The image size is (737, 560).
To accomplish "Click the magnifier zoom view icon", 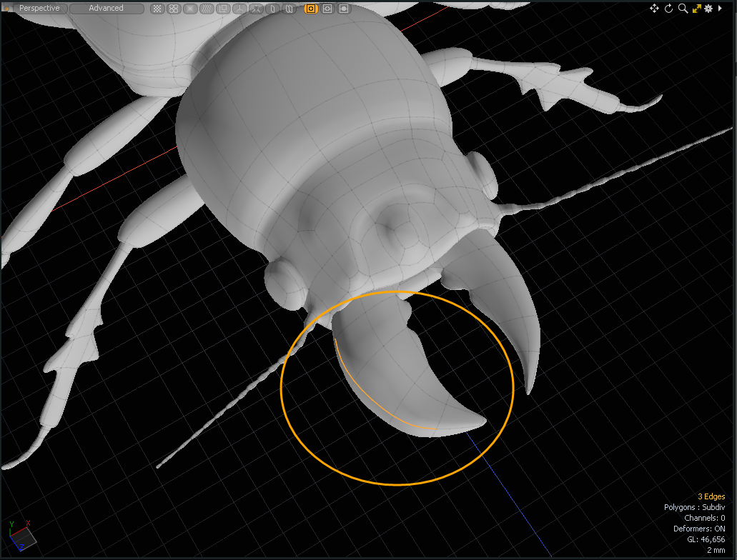I will (683, 9).
